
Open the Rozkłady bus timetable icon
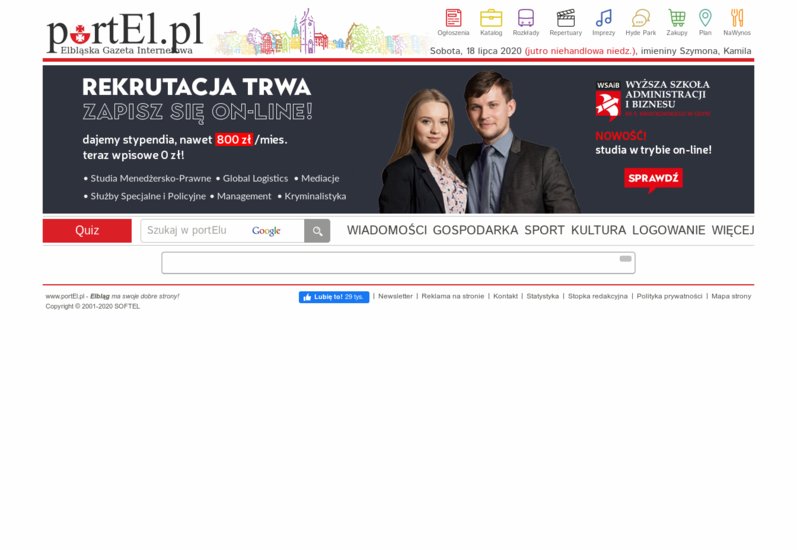526,22
